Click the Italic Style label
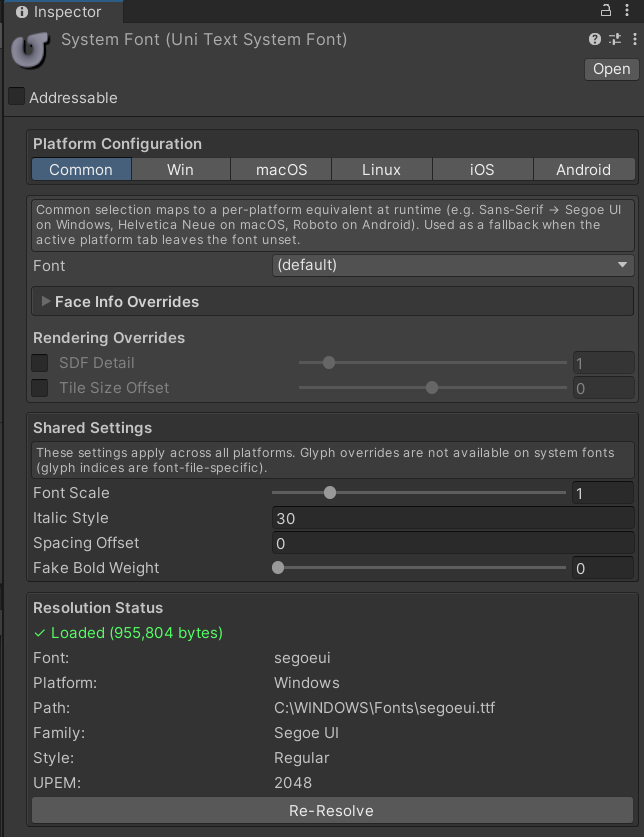Image resolution: width=644 pixels, height=837 pixels. point(70,518)
